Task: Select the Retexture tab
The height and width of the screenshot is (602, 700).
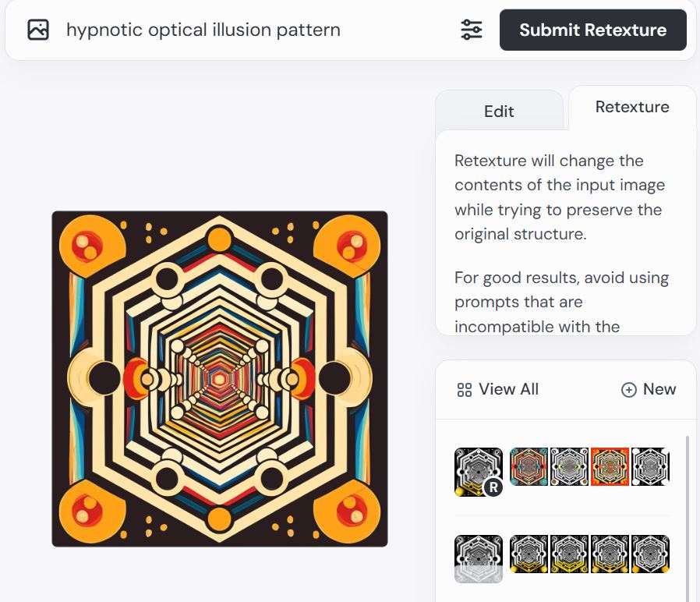Action: point(632,107)
